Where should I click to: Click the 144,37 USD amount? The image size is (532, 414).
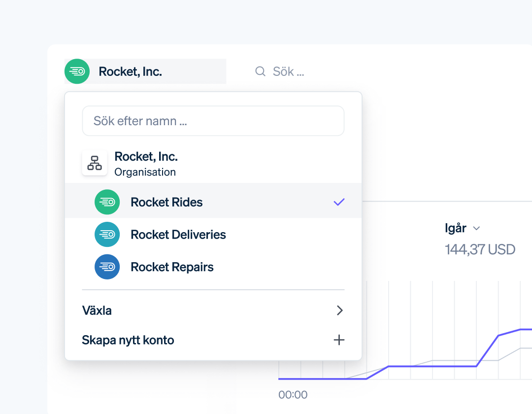(x=480, y=250)
